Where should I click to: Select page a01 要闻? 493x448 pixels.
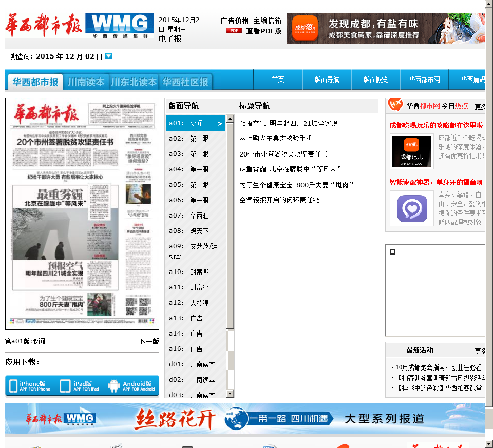(196, 123)
